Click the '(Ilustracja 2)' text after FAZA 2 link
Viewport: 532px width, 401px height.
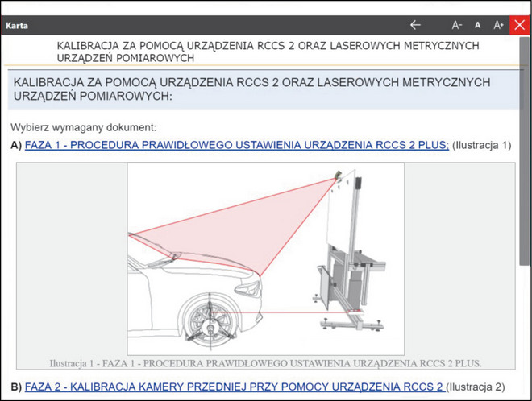[x=476, y=385]
